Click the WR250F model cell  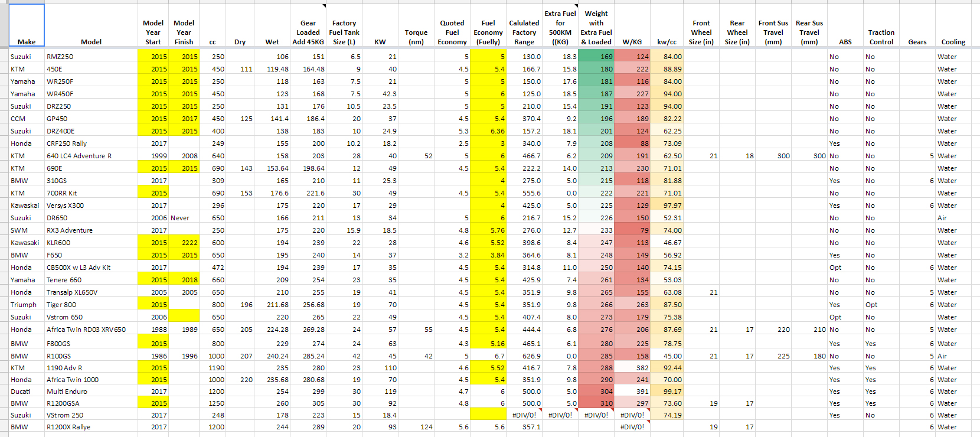(x=91, y=81)
